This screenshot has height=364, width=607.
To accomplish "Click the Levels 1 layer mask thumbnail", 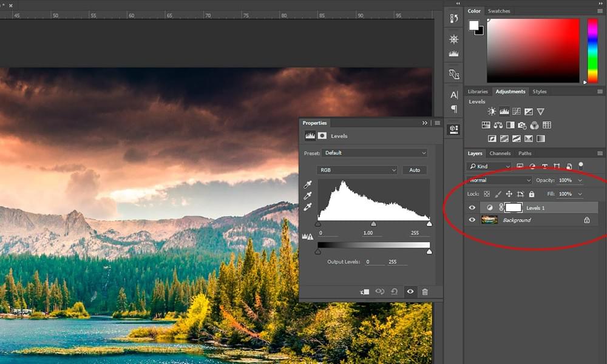I will [512, 207].
